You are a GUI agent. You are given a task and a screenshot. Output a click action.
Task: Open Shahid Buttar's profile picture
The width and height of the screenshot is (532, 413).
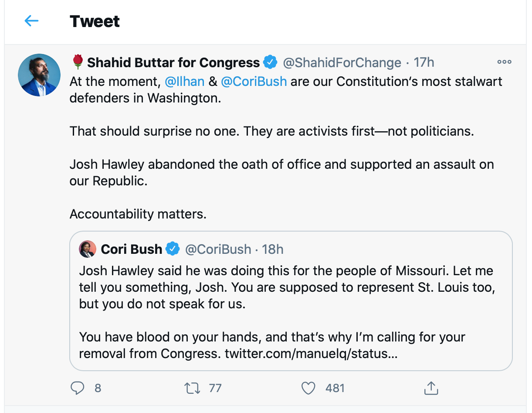point(39,75)
